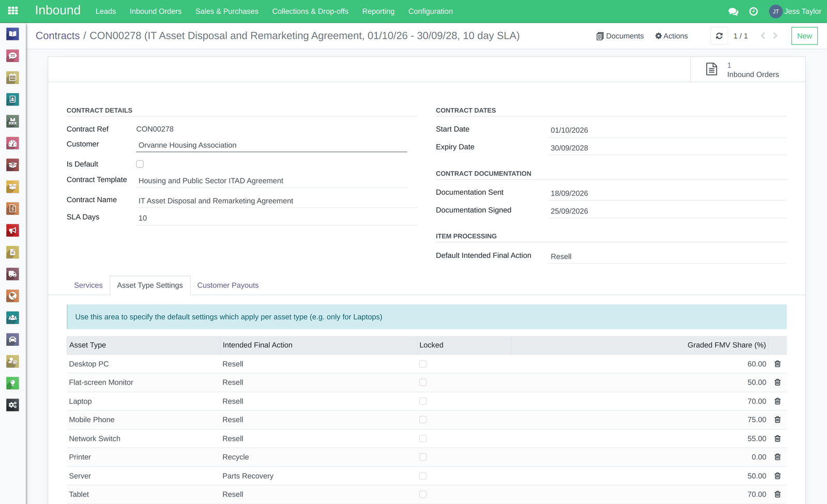The height and width of the screenshot is (504, 827).
Task: Open the apps grid menu
Action: point(13,11)
